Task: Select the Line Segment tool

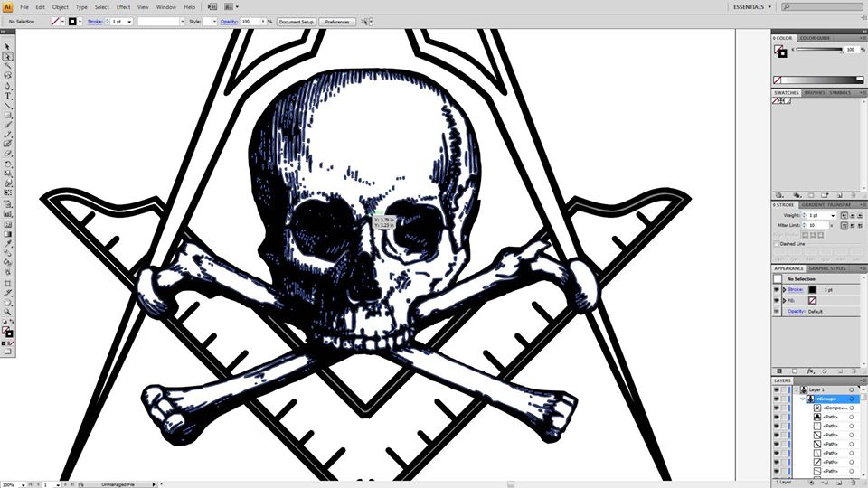Action: tap(8, 105)
